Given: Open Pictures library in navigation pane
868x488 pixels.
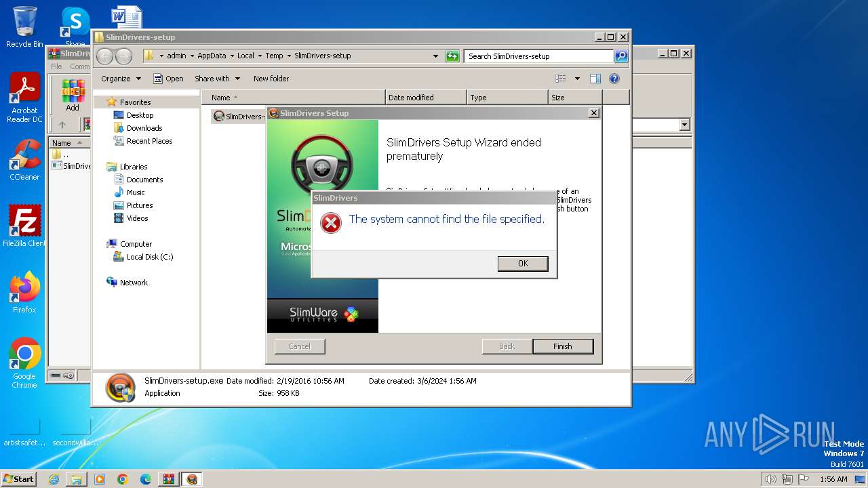Looking at the screenshot, I should point(140,205).
